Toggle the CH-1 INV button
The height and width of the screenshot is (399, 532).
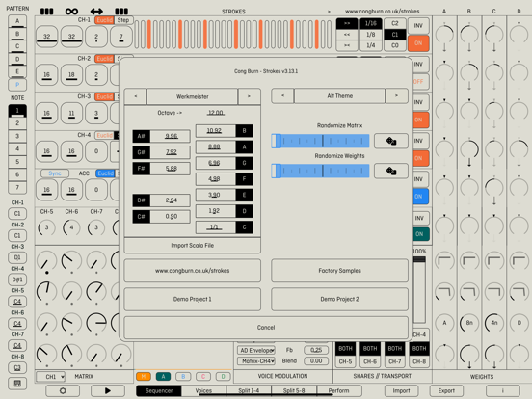point(418,25)
